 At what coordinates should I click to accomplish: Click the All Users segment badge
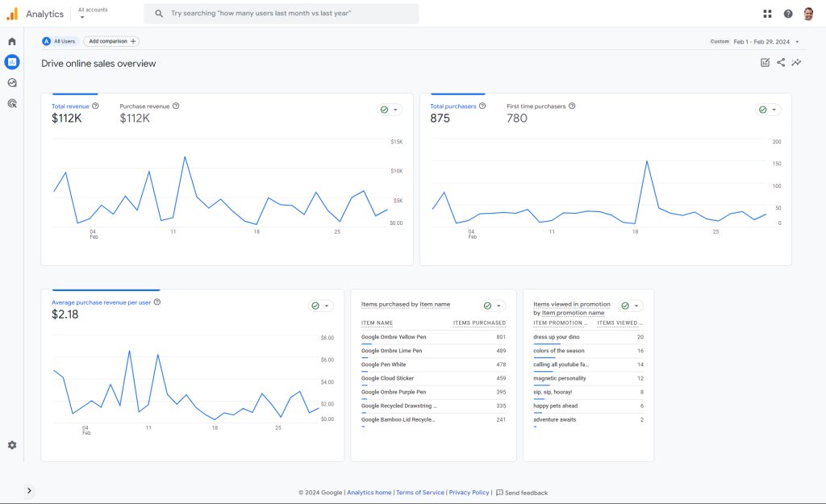[59, 41]
